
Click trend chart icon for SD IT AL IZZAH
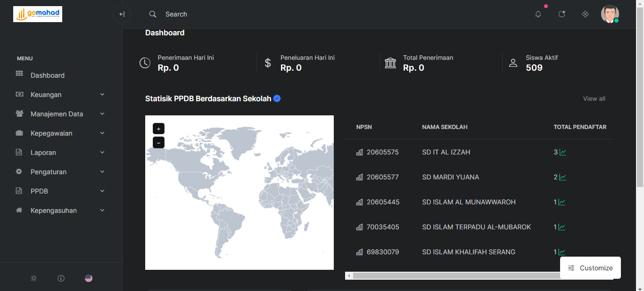click(562, 152)
